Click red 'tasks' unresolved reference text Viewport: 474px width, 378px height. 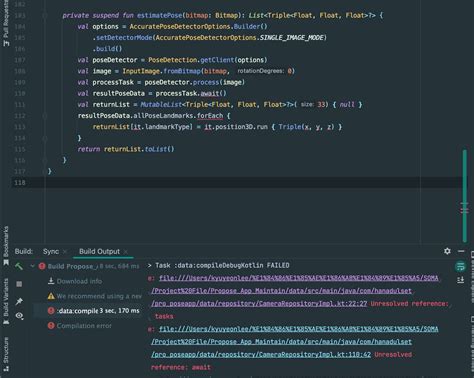164,316
